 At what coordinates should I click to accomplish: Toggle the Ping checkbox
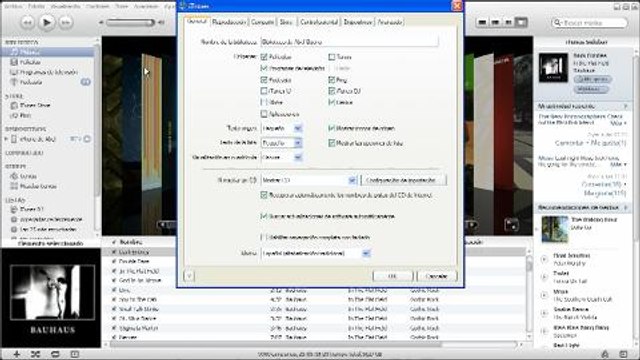click(x=332, y=80)
